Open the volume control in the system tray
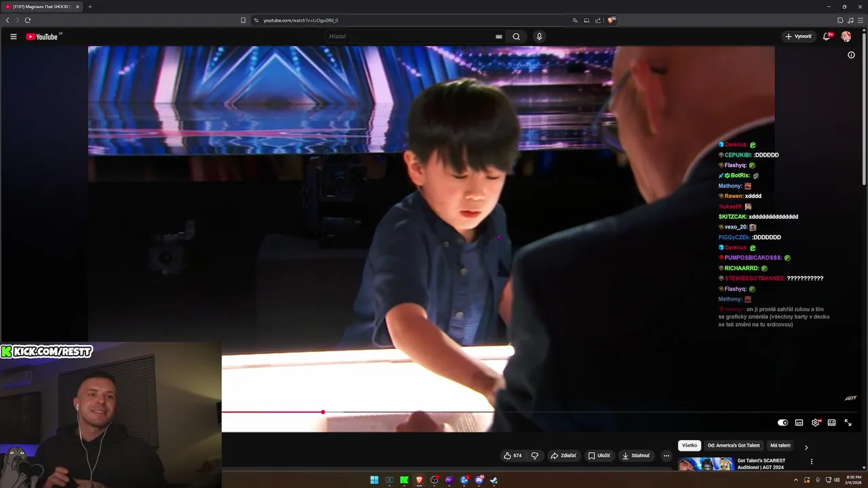Screen dimensions: 868x488 tap(837, 480)
